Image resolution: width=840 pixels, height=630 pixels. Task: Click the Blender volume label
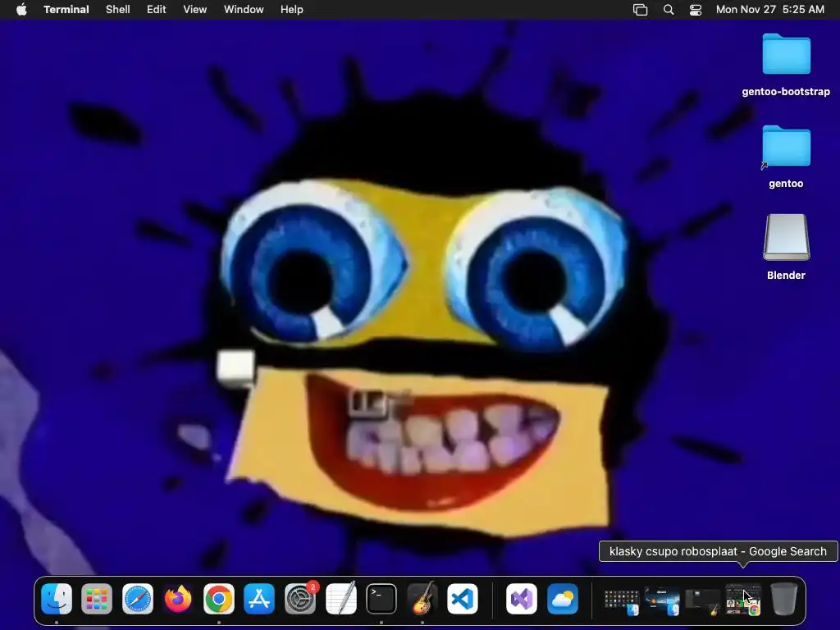(x=786, y=276)
